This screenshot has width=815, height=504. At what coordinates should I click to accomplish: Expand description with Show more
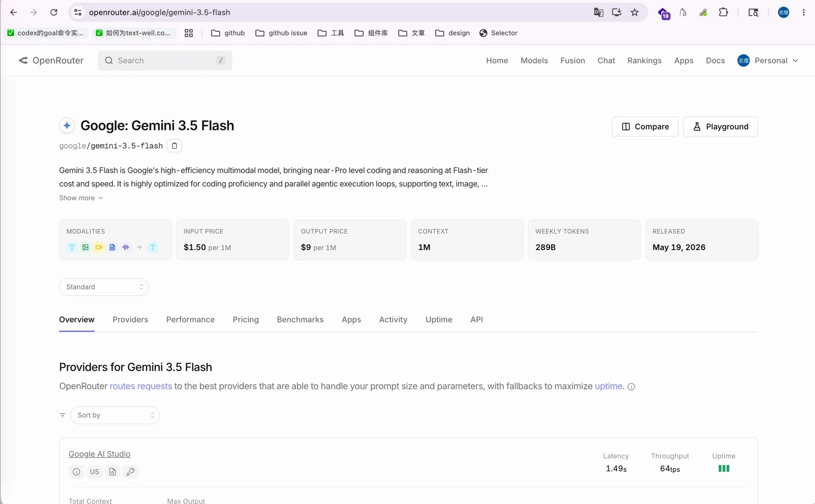coord(81,198)
